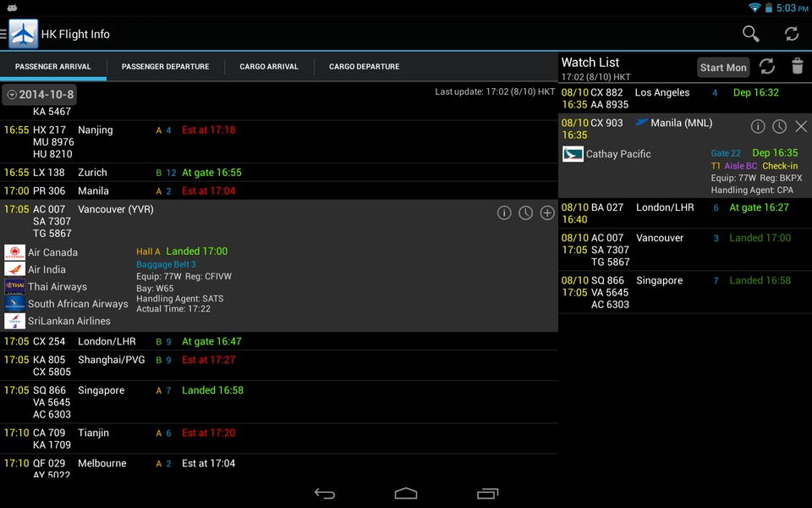This screenshot has width=812, height=508.
Task: Add AC 007 Vancouver to the Watch List
Action: [x=547, y=213]
